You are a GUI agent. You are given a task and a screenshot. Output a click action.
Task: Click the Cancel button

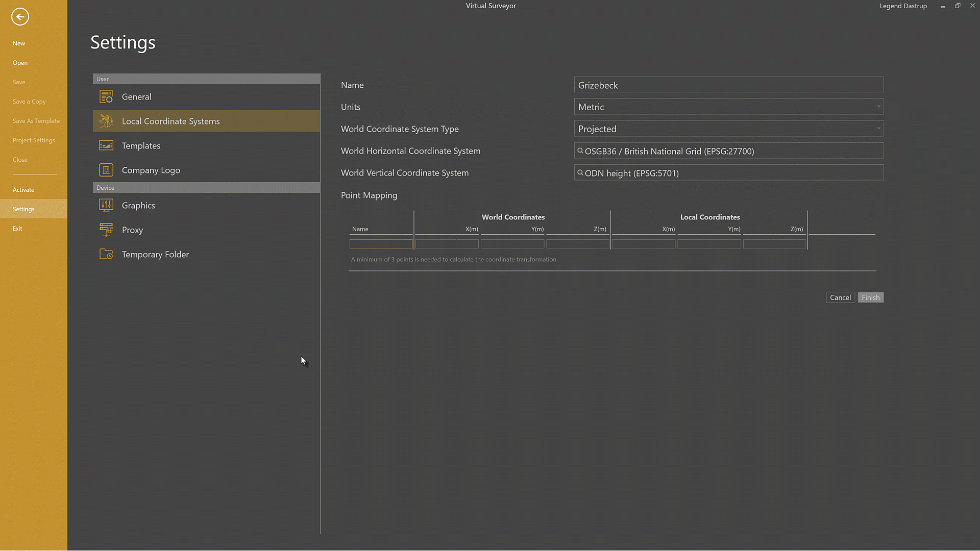coord(840,297)
